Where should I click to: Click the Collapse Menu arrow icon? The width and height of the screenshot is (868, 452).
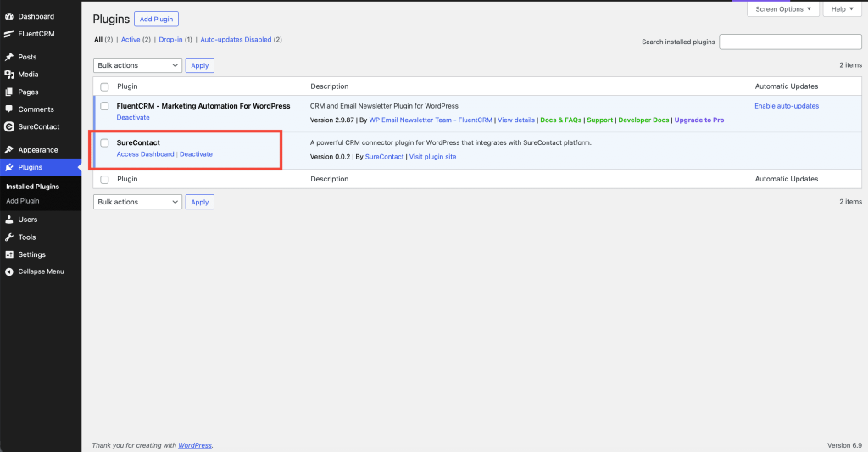8,271
